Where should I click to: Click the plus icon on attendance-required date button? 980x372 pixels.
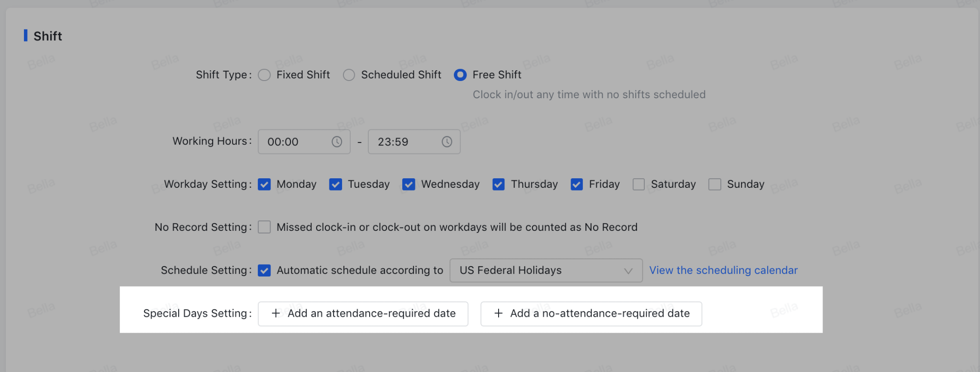click(x=275, y=313)
